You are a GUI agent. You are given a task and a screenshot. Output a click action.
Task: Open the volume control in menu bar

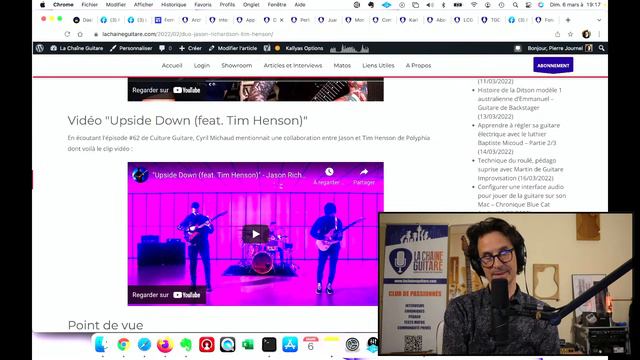click(430, 5)
